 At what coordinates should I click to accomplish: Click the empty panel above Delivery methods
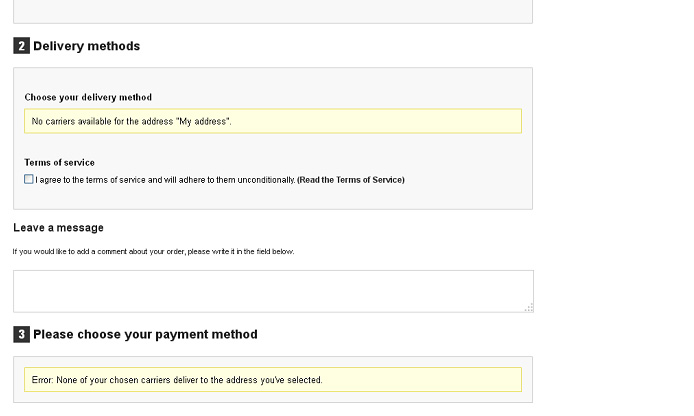coord(272,11)
